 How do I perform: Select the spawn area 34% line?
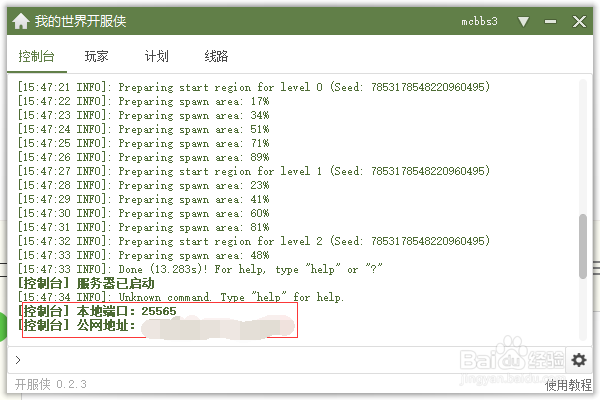coord(143,115)
